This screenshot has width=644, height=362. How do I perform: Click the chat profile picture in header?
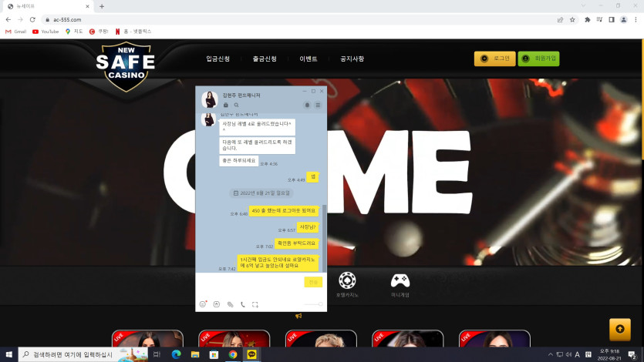210,99
